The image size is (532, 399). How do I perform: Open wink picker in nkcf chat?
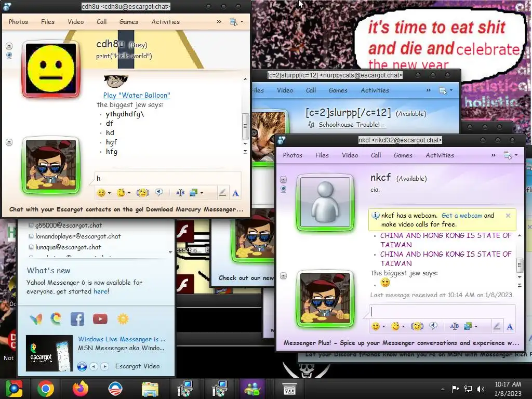(x=395, y=326)
